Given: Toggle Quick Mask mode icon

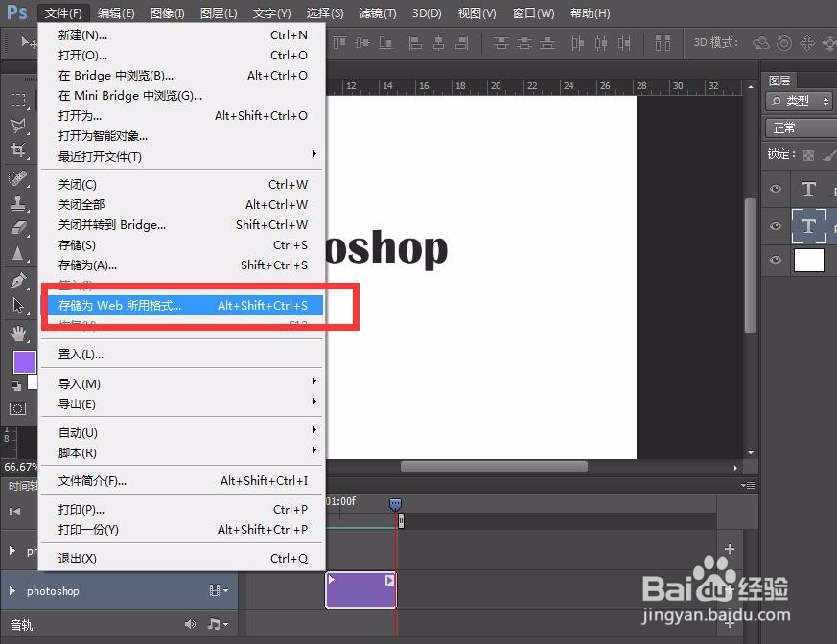Looking at the screenshot, I should point(17,408).
